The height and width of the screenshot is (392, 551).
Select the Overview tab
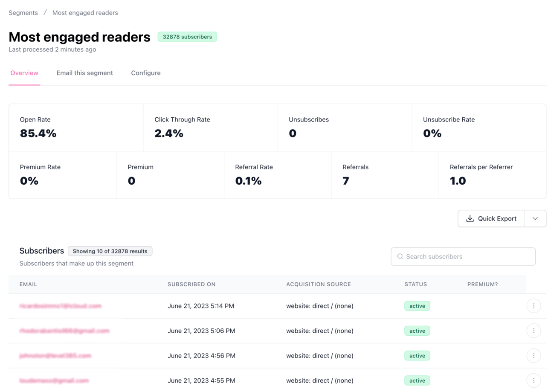point(24,73)
